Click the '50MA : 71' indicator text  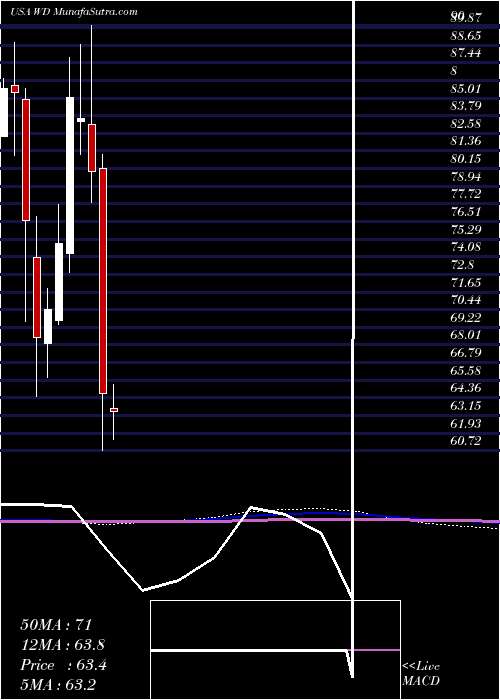[x=56, y=625]
